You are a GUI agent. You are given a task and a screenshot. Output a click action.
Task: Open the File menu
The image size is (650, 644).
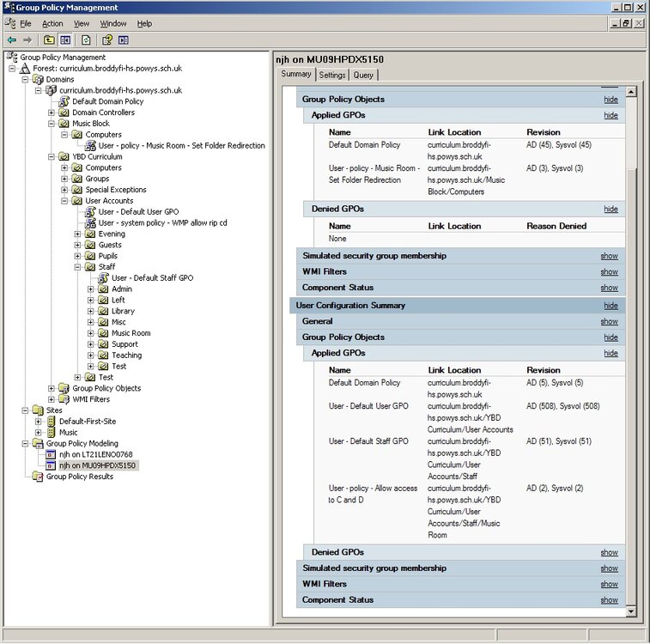point(26,24)
